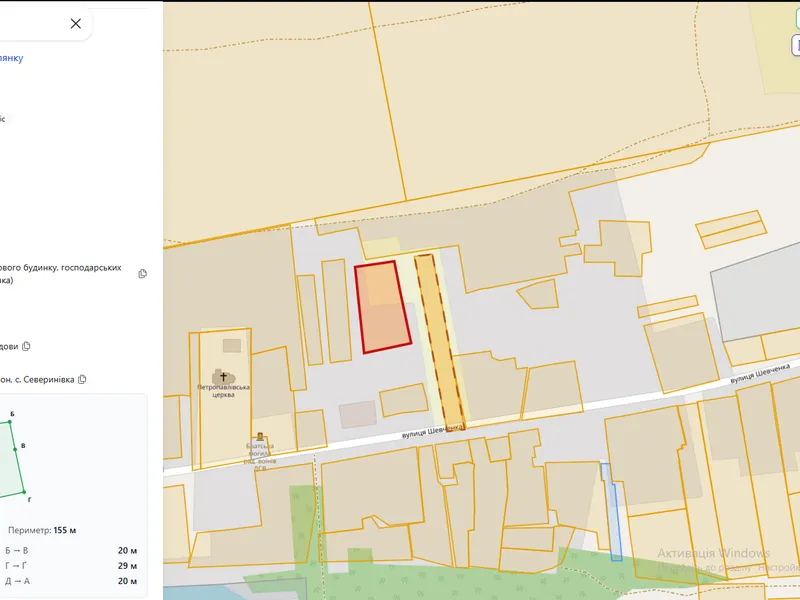Click the 'с. Северинівка' address text

coord(45,380)
